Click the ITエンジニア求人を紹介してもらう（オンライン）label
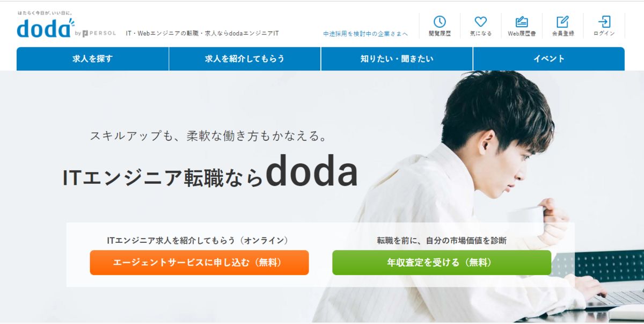 point(198,240)
